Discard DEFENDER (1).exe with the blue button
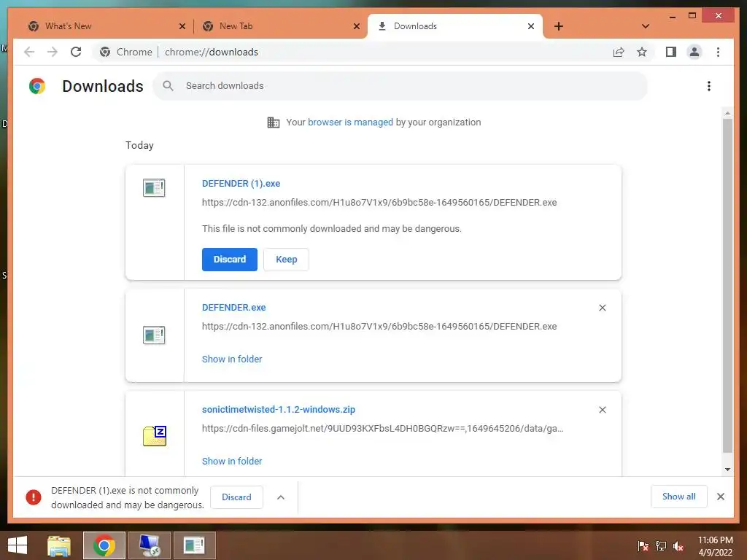The height and width of the screenshot is (560, 747). pos(230,260)
